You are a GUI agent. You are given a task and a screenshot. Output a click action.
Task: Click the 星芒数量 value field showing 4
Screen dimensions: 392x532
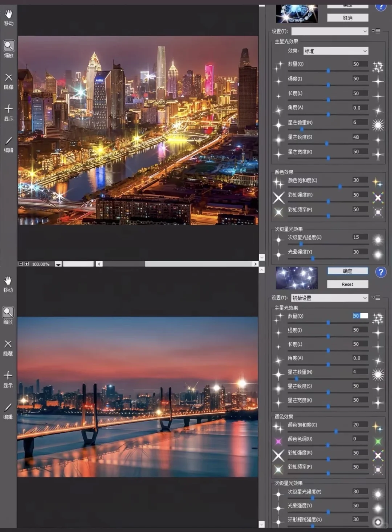click(360, 372)
